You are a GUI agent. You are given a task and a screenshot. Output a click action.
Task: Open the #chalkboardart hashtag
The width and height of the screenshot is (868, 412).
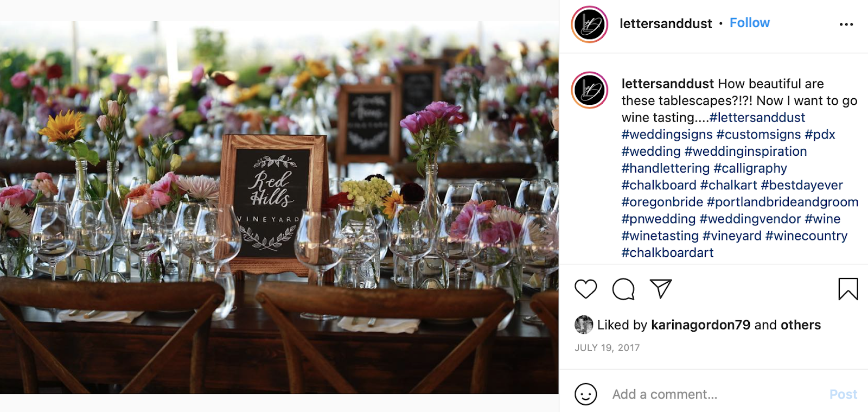667,252
